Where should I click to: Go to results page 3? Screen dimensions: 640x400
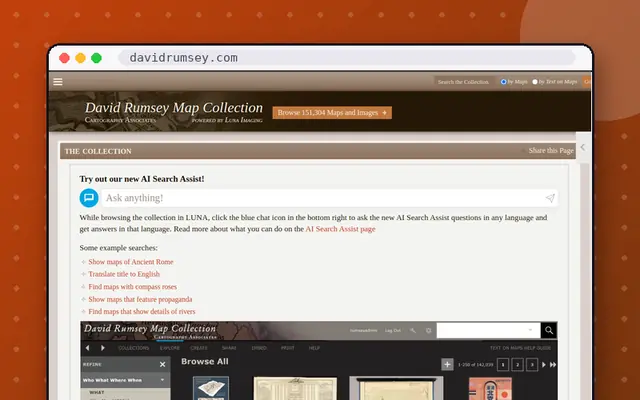pyautogui.click(x=532, y=364)
